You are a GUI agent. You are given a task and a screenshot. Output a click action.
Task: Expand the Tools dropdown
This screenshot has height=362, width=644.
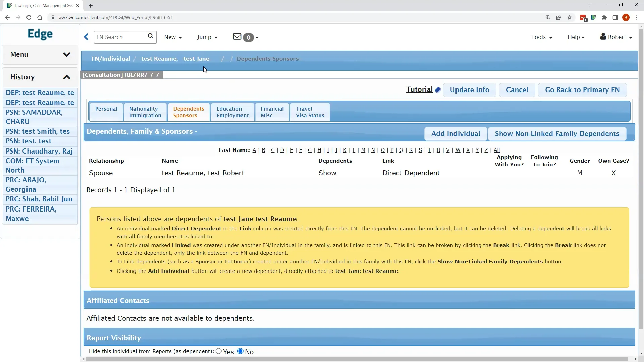click(541, 37)
